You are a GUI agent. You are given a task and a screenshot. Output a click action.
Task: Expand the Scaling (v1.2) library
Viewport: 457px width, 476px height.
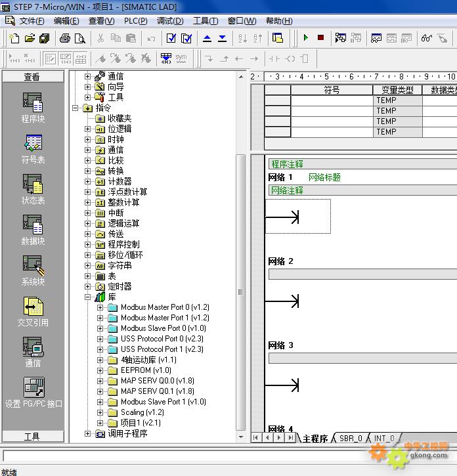100,412
